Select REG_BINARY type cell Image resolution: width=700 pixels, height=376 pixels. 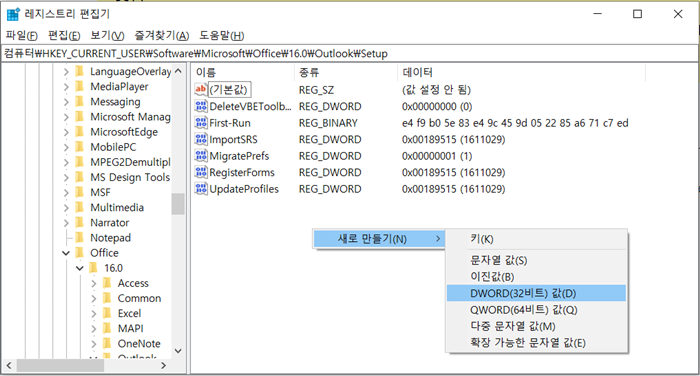(x=328, y=123)
